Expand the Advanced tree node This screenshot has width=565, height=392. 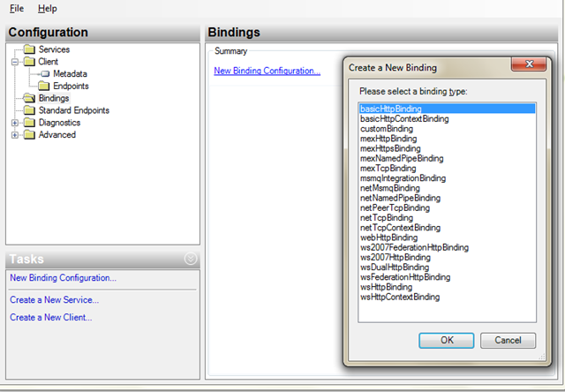[15, 135]
